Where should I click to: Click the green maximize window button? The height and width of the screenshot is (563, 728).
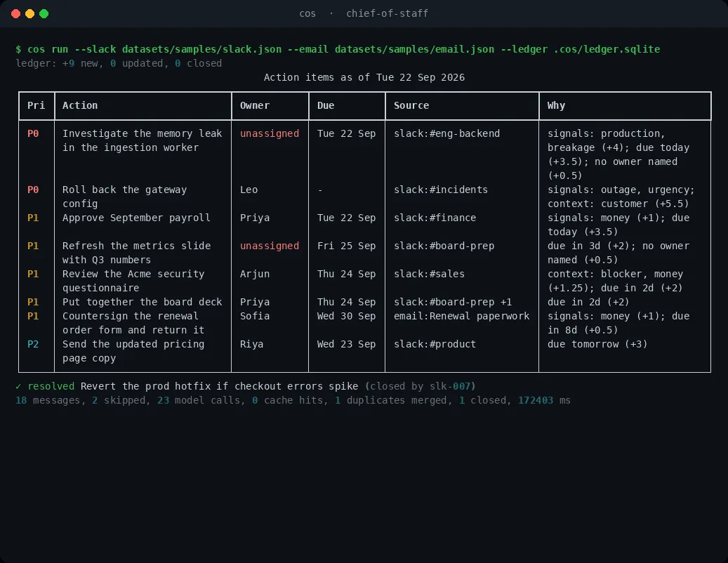44,13
